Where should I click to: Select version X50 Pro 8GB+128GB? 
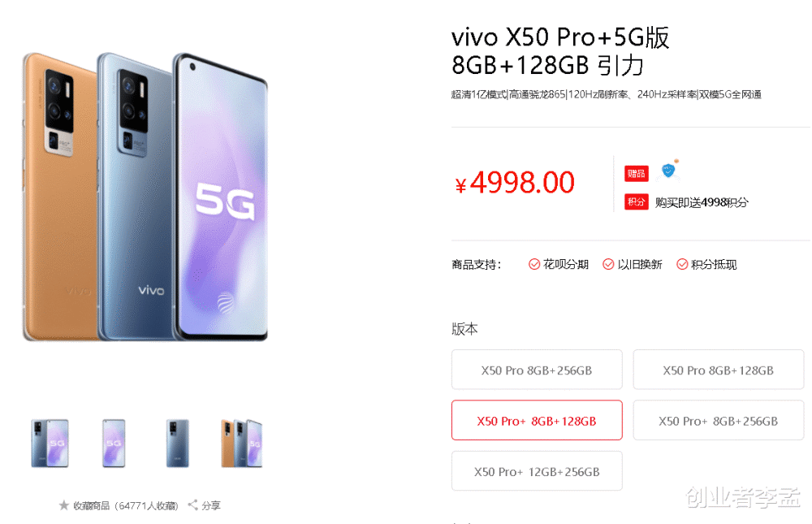719,370
